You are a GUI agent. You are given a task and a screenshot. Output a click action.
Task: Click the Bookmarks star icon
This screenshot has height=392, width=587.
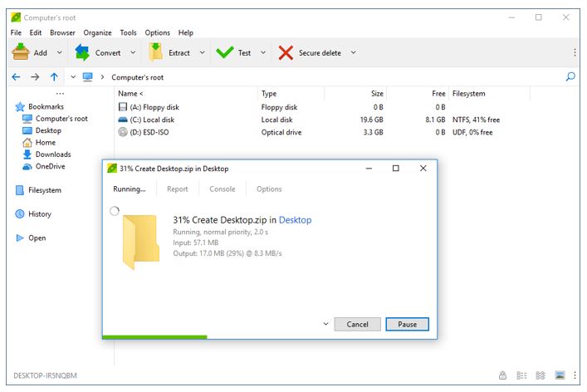(20, 107)
